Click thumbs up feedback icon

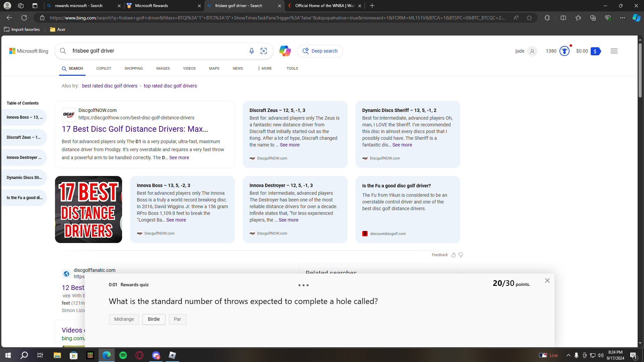tap(453, 255)
